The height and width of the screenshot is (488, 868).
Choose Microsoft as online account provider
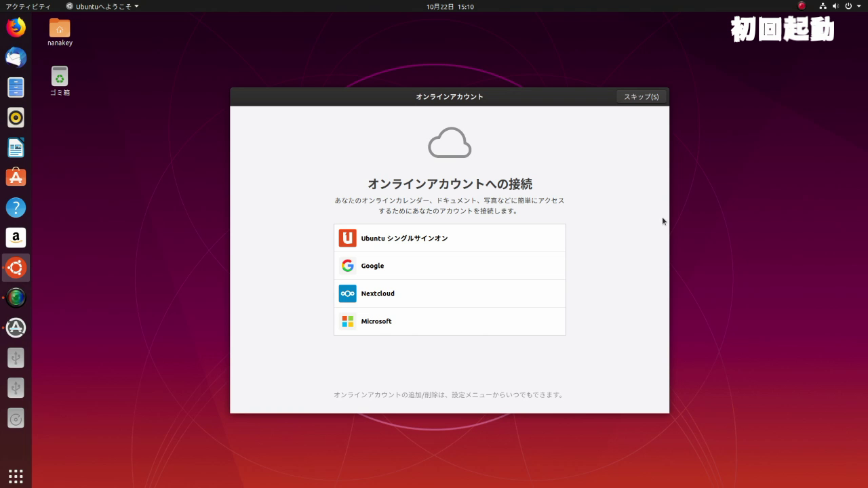tap(450, 321)
